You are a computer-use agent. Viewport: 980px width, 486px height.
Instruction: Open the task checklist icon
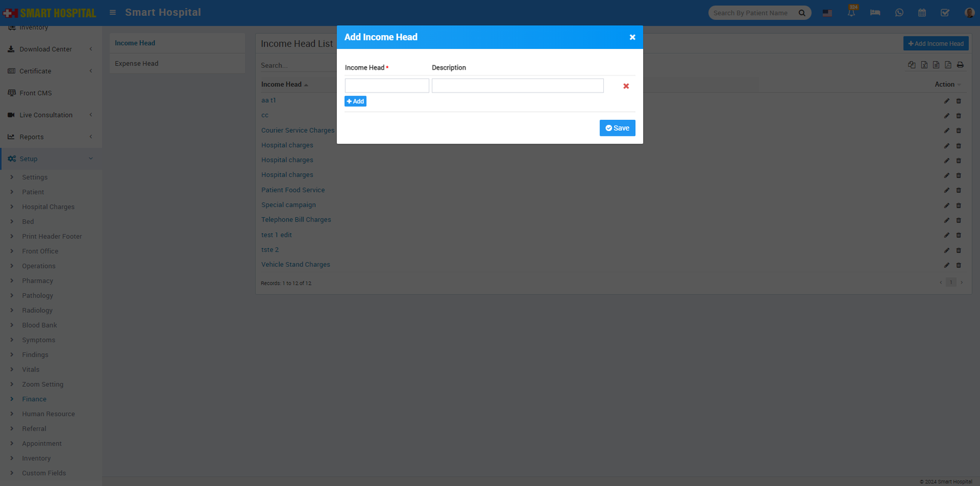coord(945,13)
